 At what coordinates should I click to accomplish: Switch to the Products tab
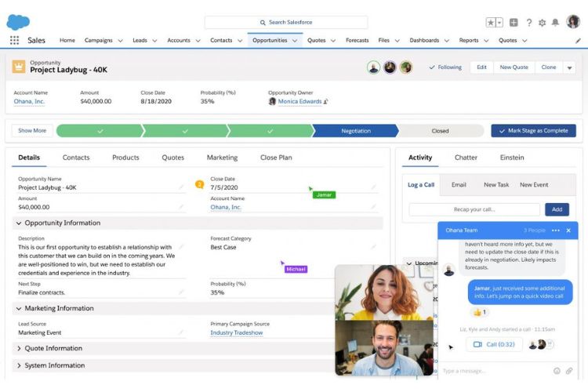[125, 158]
